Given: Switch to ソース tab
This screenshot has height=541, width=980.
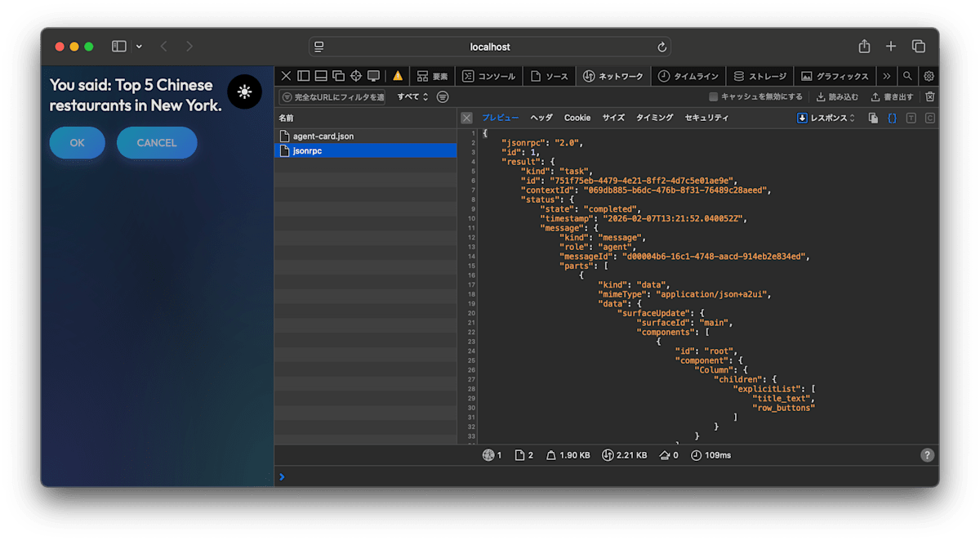Looking at the screenshot, I should click(x=549, y=76).
